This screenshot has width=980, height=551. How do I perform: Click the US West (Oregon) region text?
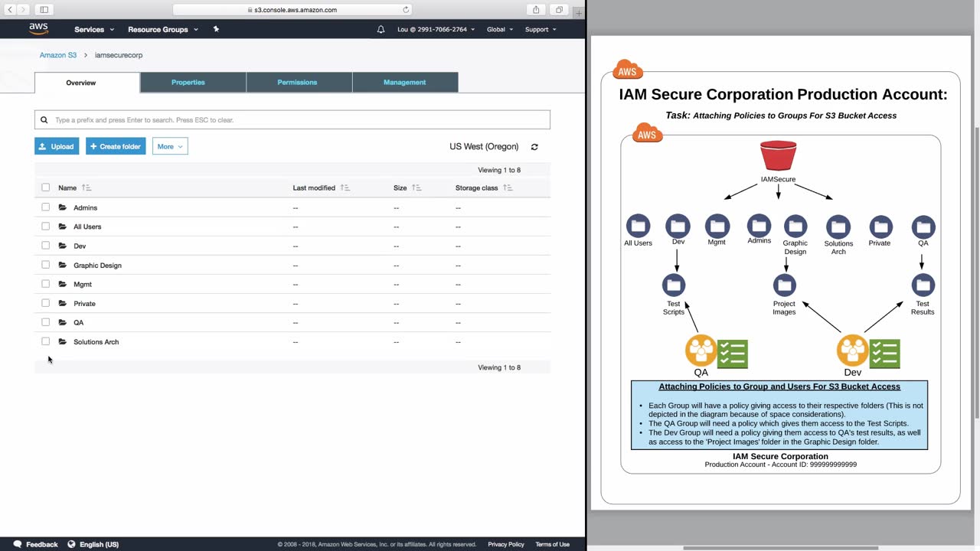[x=484, y=147]
